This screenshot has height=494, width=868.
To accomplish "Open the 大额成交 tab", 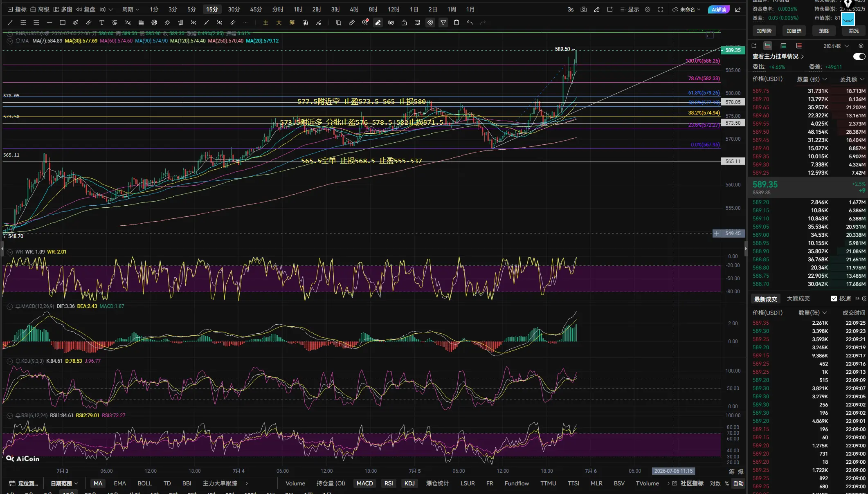I will pos(798,299).
